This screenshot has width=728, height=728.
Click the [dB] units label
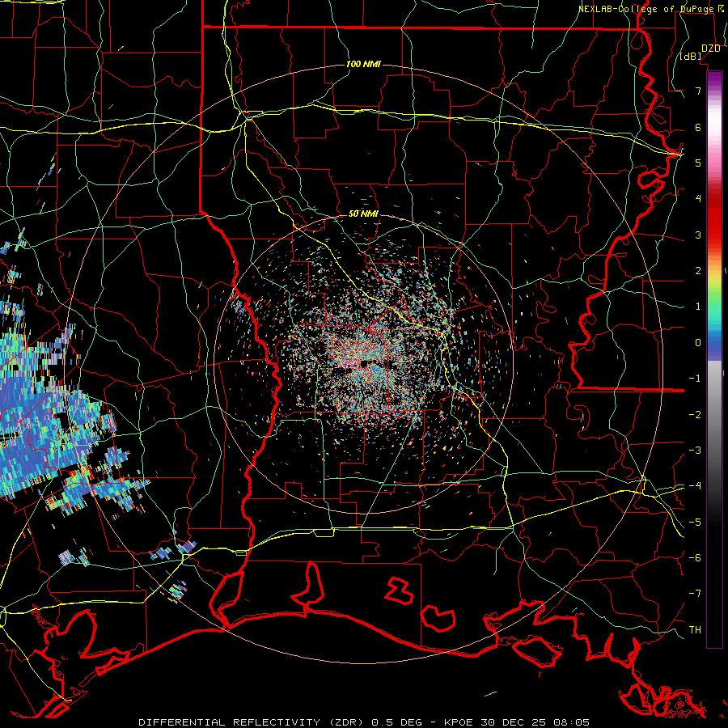tap(691, 56)
